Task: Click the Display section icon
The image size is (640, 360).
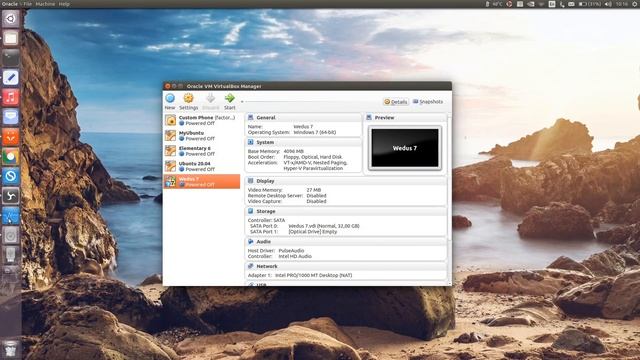Action: coord(251,181)
